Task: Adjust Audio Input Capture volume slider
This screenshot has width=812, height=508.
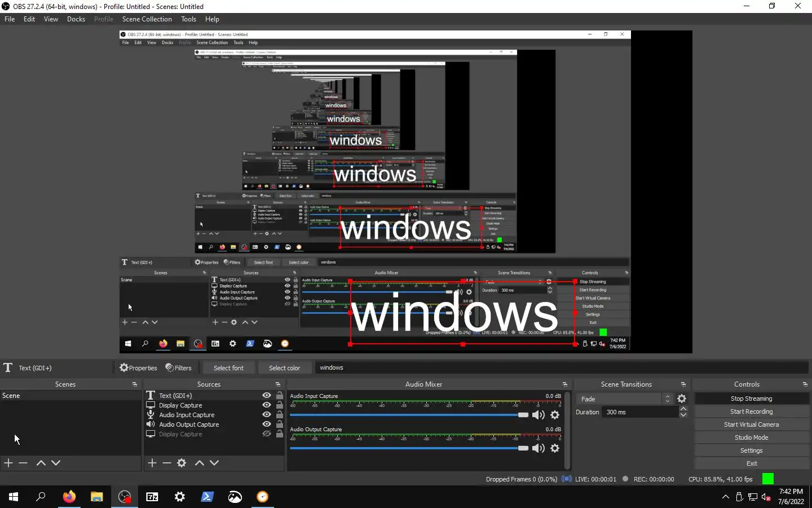Action: point(409,415)
